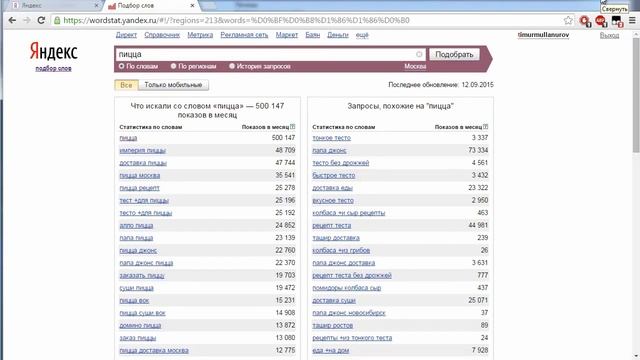Open the тесто без дрожжей similar query
The width and height of the screenshot is (640, 360).
coord(340,163)
